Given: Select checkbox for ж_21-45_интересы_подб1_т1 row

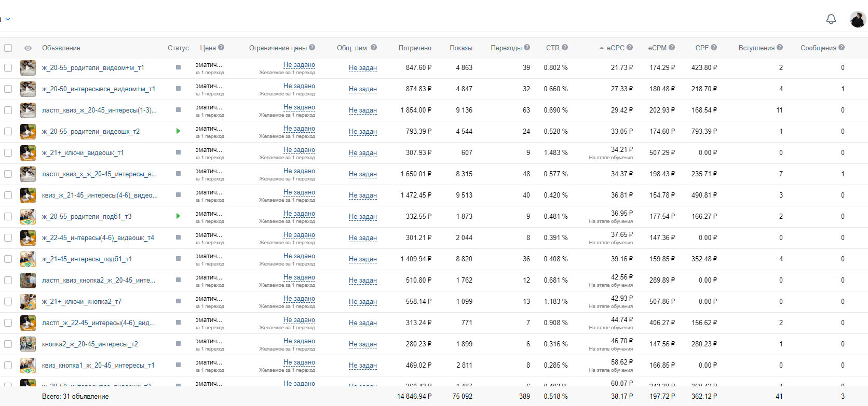Looking at the screenshot, I should pyautogui.click(x=8, y=259).
